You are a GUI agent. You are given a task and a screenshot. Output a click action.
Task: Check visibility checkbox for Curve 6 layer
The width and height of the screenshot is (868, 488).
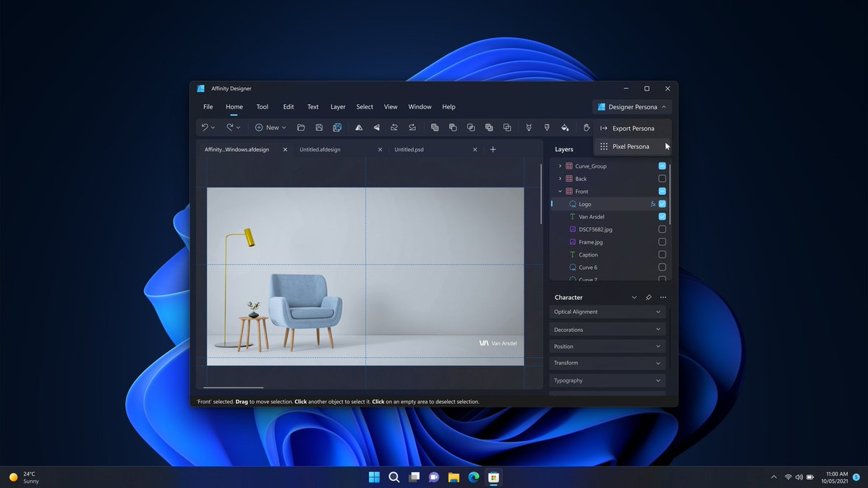coord(662,267)
